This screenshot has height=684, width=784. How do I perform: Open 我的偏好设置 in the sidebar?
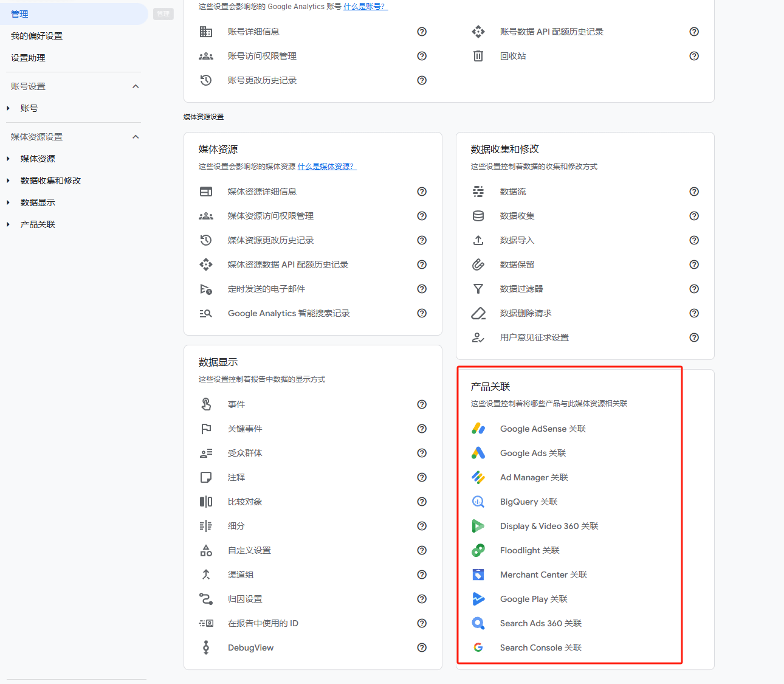[x=36, y=36]
